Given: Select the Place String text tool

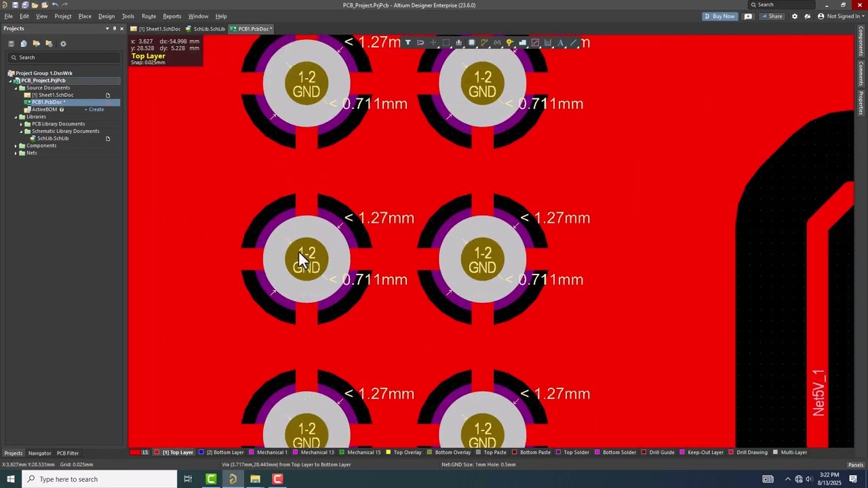Looking at the screenshot, I should tap(561, 43).
